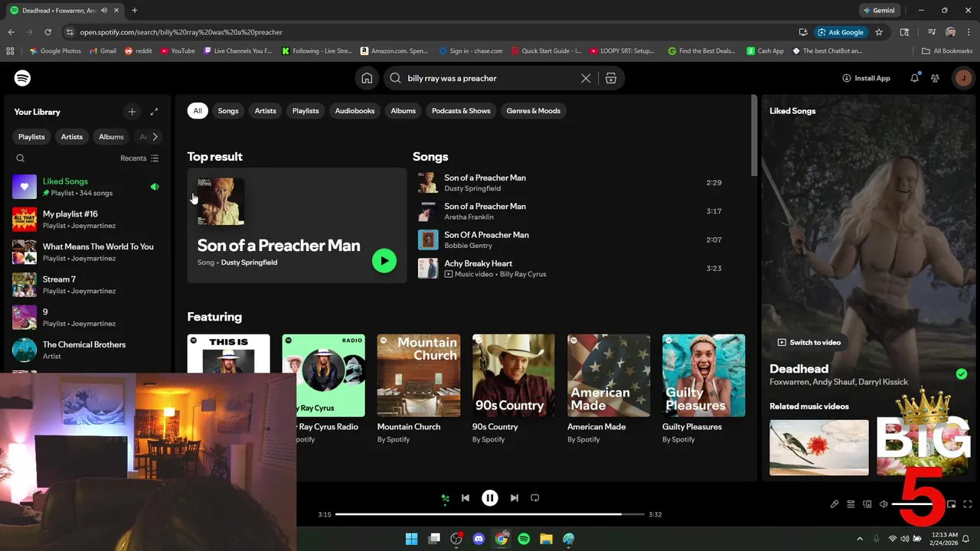Open the Browse icon next to search
Viewport: 980px width, 551px height.
pos(610,78)
